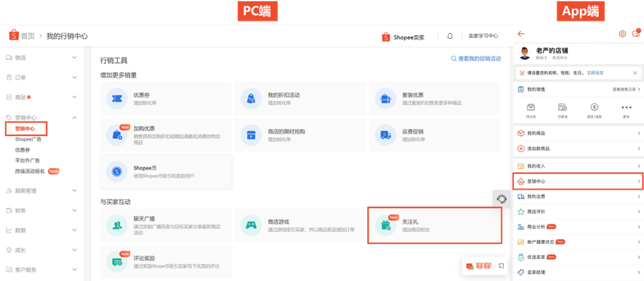644x281 pixels.
Task: Tap the back arrow in App
Action: pos(521,34)
